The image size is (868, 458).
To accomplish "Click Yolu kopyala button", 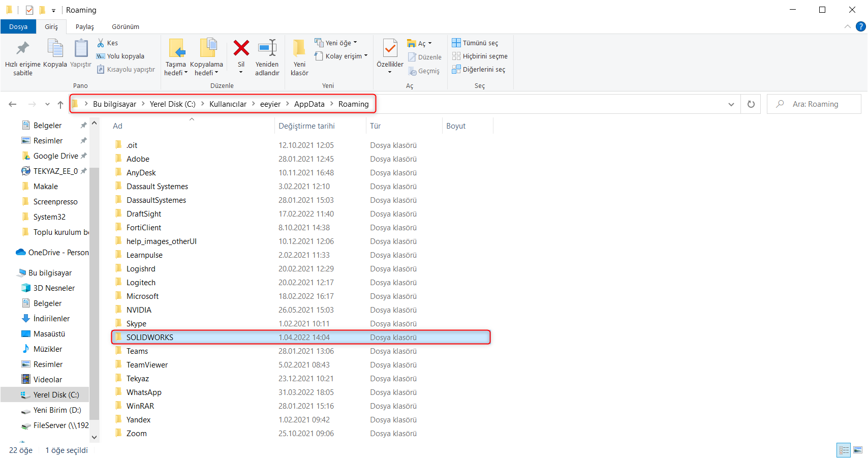I will (x=120, y=56).
